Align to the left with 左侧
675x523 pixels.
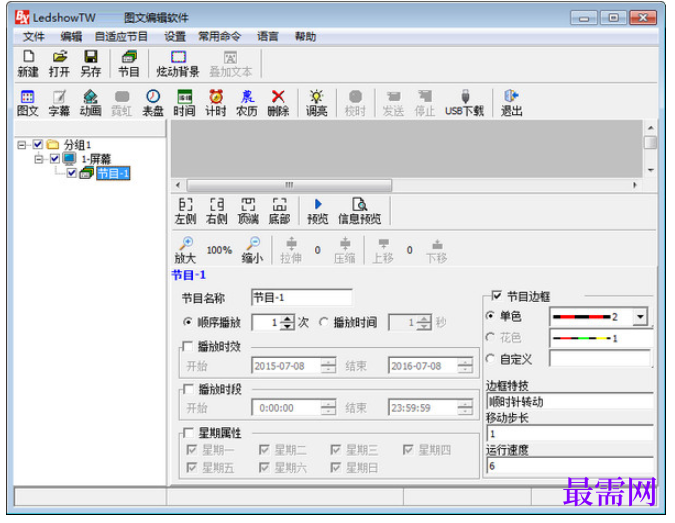[186, 211]
